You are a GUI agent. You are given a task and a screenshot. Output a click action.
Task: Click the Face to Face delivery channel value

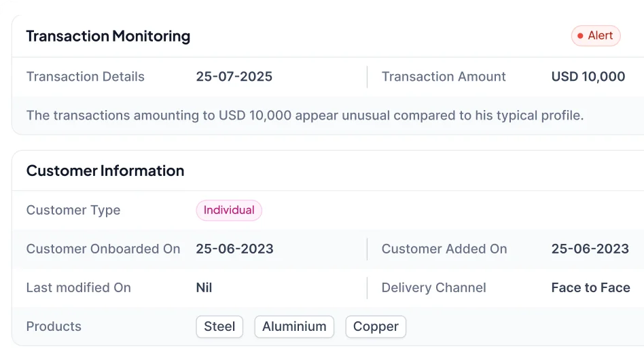tap(591, 288)
